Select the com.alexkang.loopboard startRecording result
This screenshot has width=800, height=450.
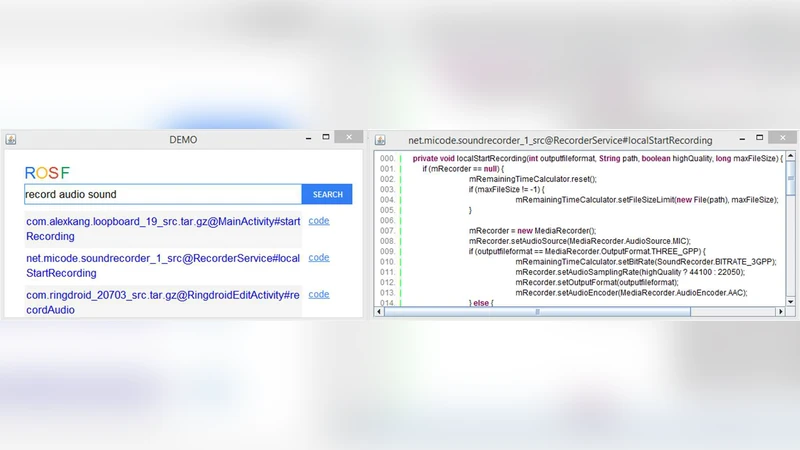coord(162,228)
